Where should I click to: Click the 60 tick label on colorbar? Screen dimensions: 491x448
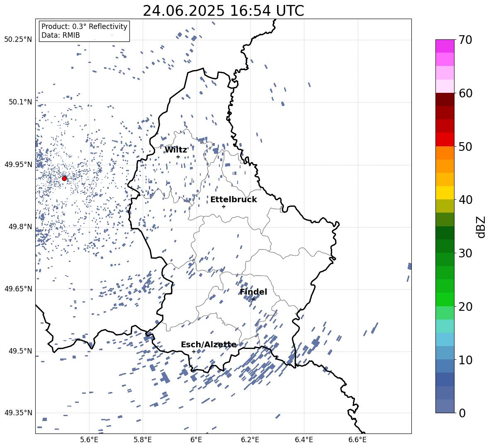coord(465,93)
